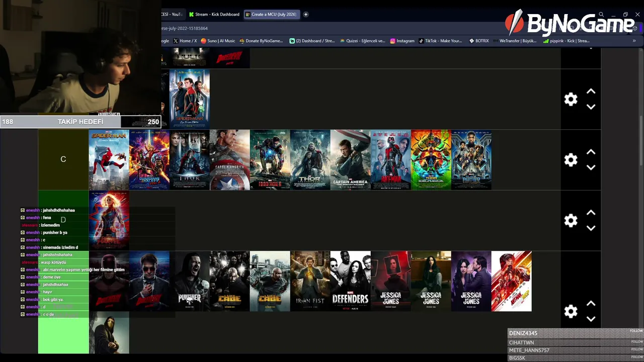Pick the Thor Ragnarok poster

coord(431,160)
